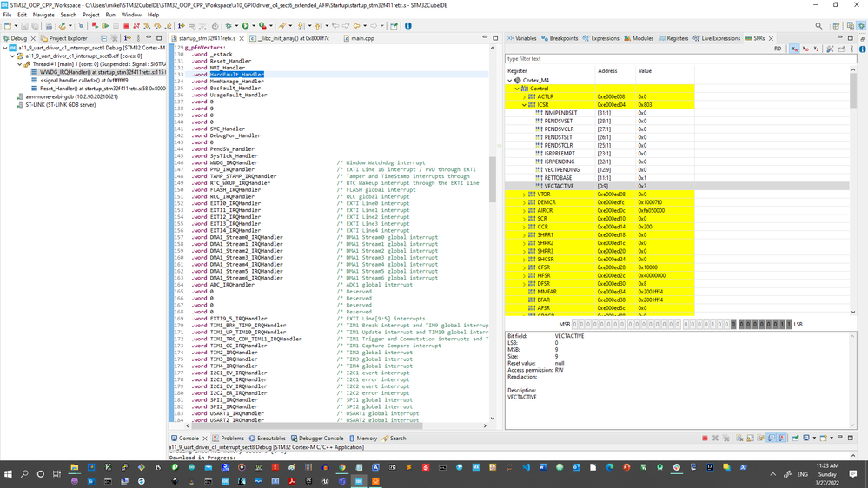
Task: Click the Step Over icon
Action: coord(157,25)
